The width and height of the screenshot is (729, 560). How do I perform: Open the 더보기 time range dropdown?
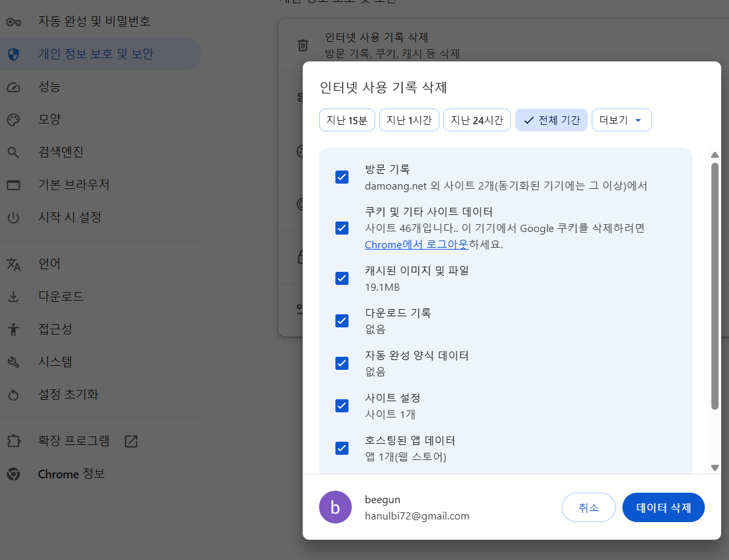pyautogui.click(x=621, y=120)
